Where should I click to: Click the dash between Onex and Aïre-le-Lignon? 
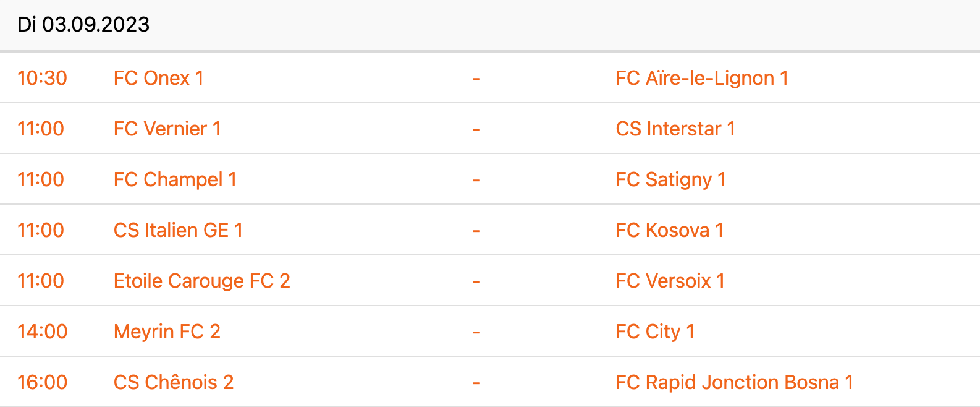pyautogui.click(x=476, y=79)
